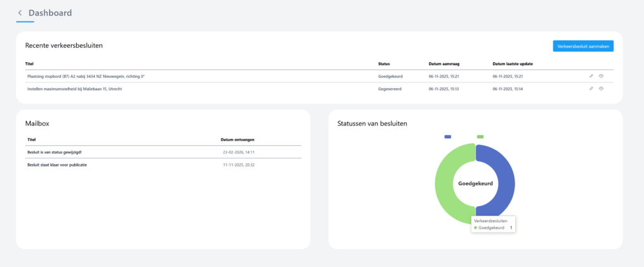The height and width of the screenshot is (267, 644).
Task: Sort by Datum aanvraag column header
Action: (443, 64)
